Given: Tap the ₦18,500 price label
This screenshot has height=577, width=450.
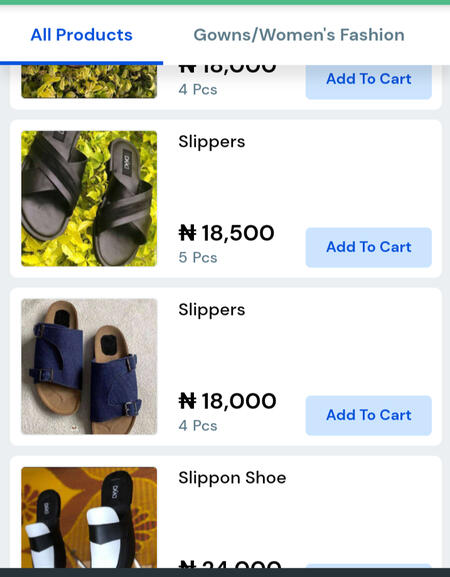Looking at the screenshot, I should 226,233.
